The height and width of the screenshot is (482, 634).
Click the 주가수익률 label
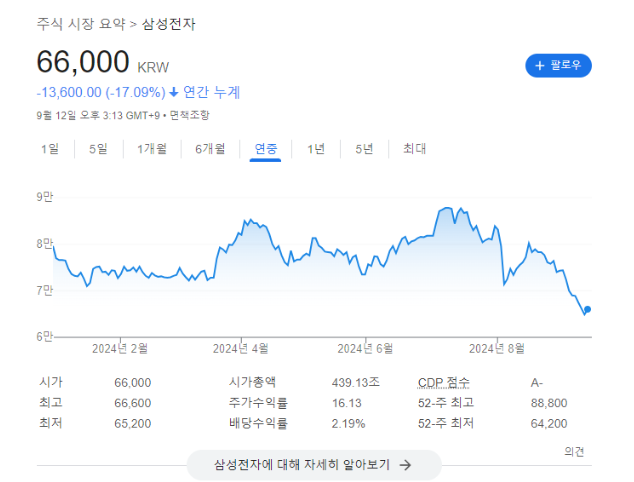(258, 403)
